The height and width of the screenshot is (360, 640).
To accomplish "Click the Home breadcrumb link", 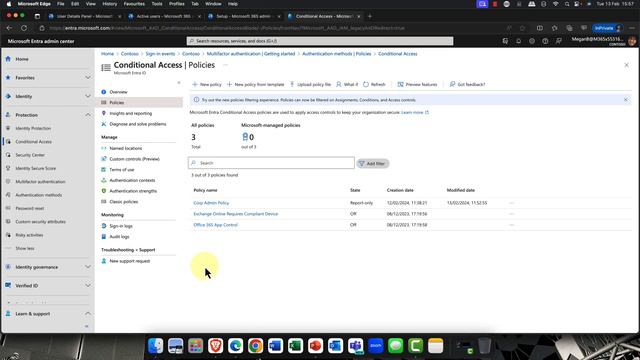I will (x=107, y=54).
